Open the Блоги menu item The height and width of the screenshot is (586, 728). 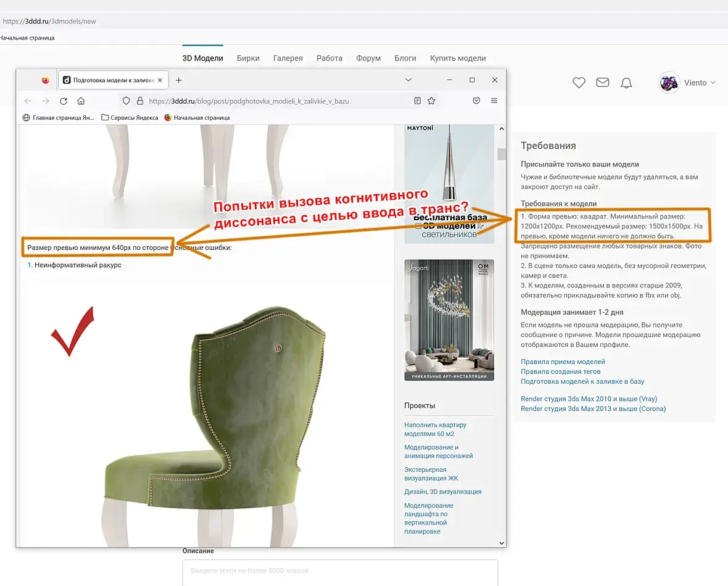[x=405, y=58]
